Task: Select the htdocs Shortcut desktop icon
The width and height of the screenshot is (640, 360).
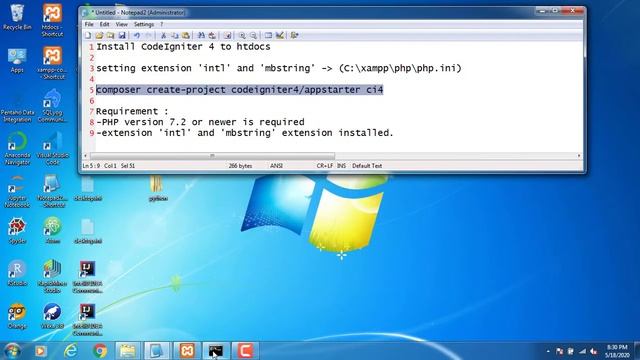Action: tap(52, 20)
